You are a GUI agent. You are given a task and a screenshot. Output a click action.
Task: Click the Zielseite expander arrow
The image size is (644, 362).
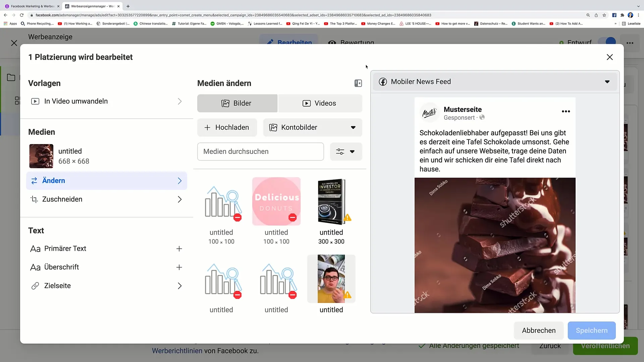click(180, 286)
